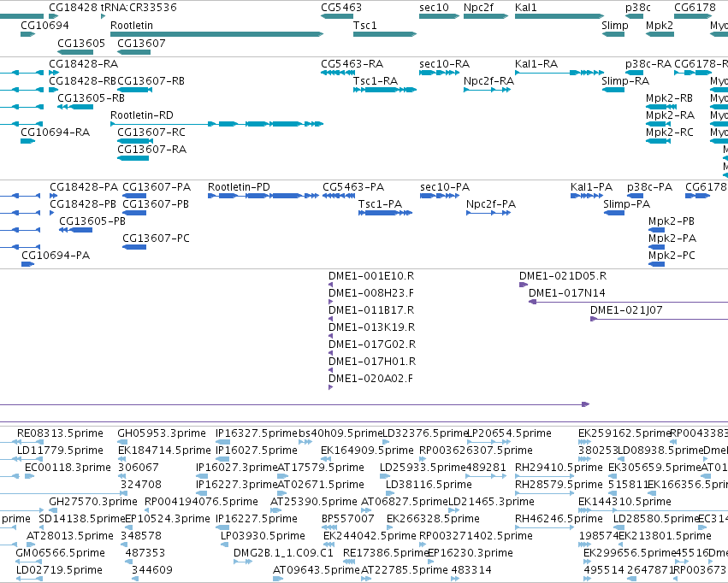Screen dimensions: 728x583
Task: Click the CG13607-RA transcript bar
Action: 133,158
